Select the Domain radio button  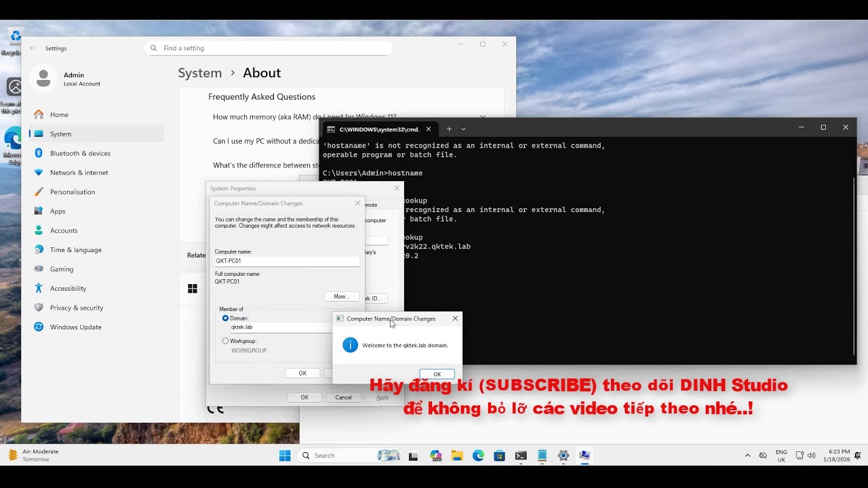click(226, 318)
